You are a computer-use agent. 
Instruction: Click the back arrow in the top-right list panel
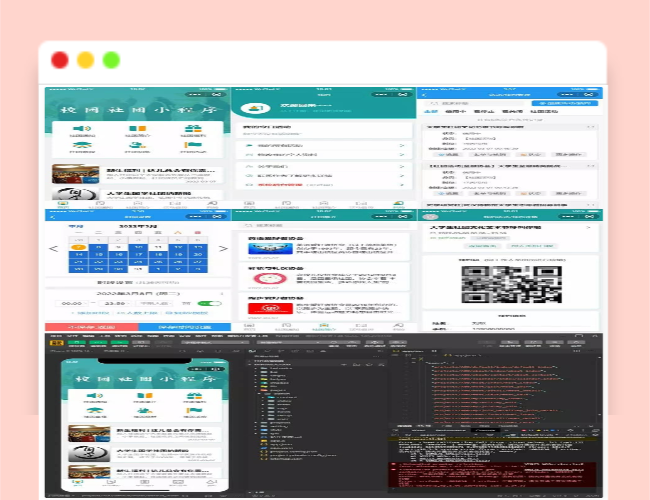[424, 95]
